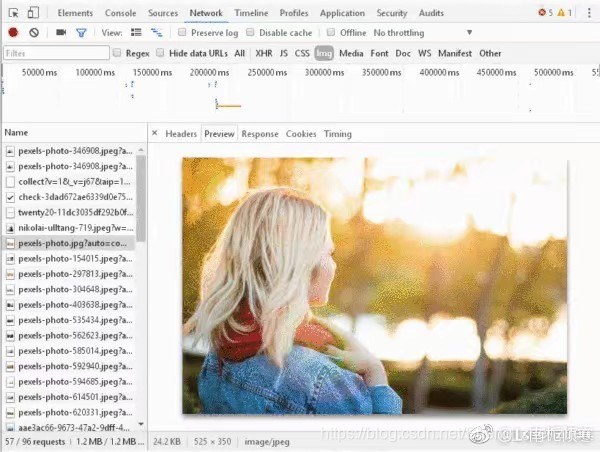This screenshot has width=600, height=452.
Task: Select nikolai-ulltang-719.jpeg request row
Action: click(69, 228)
